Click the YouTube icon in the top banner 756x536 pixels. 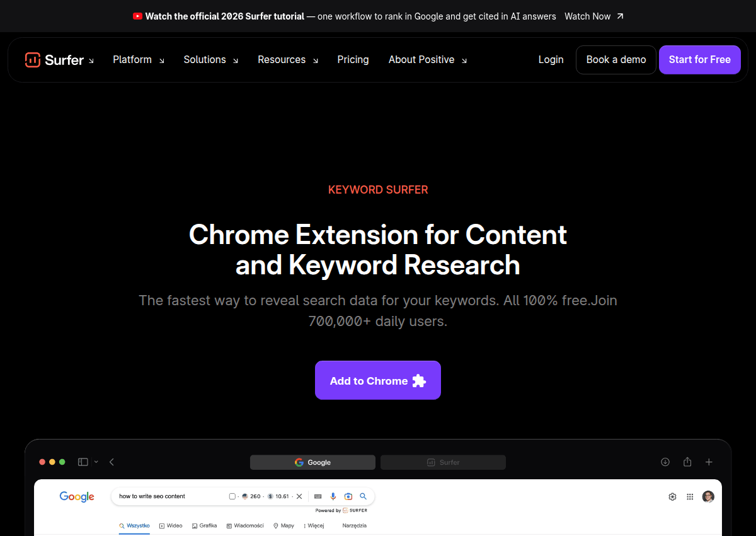[138, 16]
